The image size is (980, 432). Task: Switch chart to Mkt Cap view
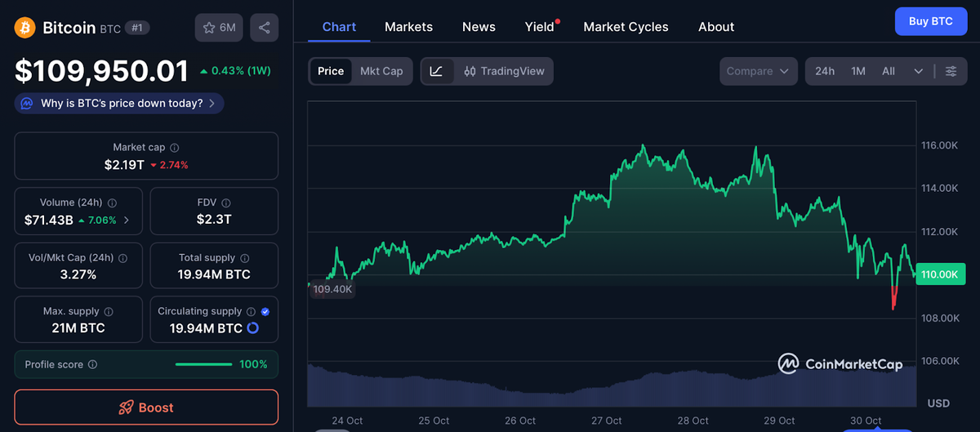point(381,71)
